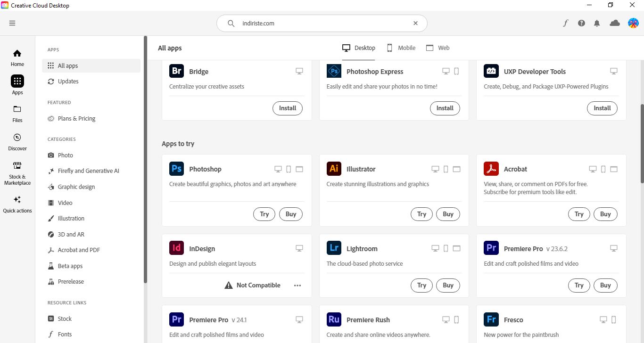Click the Acrobat app icon
This screenshot has width=644, height=343.
(x=491, y=169)
